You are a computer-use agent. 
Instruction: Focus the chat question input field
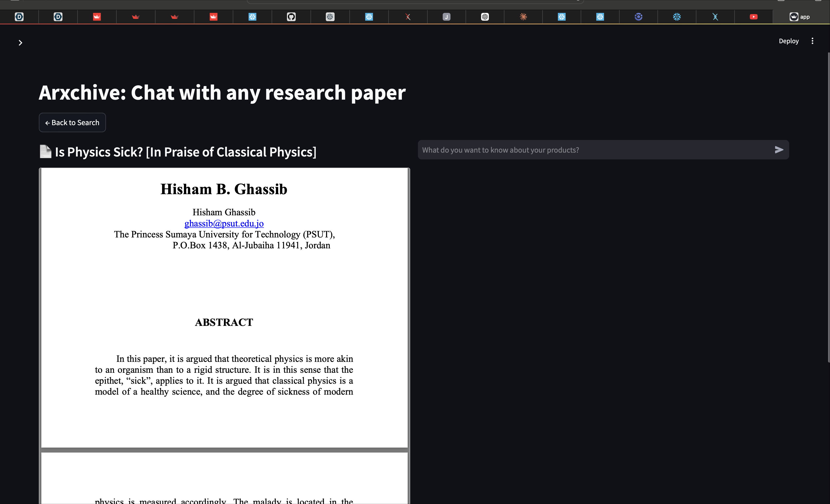tap(593, 150)
